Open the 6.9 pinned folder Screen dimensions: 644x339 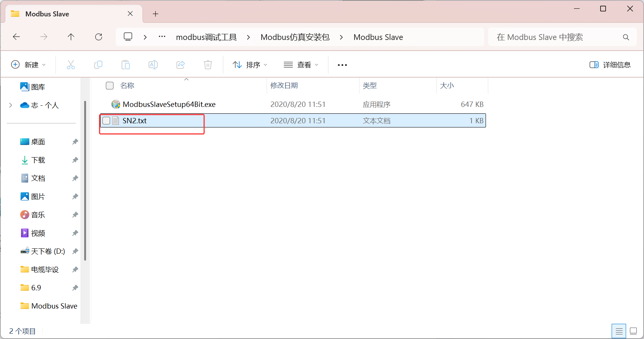[x=30, y=288]
